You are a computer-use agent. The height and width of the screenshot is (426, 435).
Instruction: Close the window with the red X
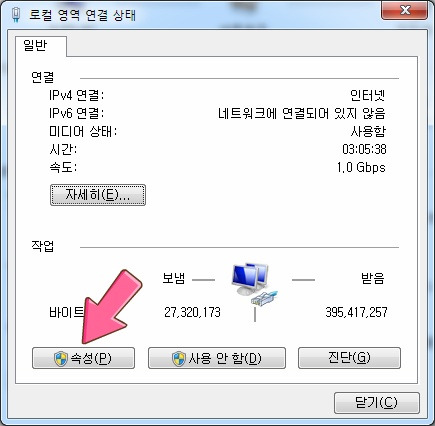point(404,10)
